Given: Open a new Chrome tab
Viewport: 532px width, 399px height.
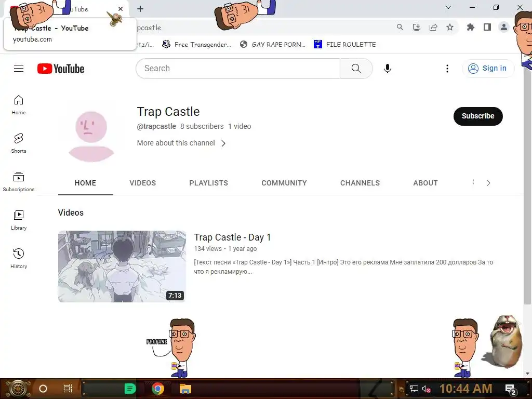Looking at the screenshot, I should (x=140, y=9).
